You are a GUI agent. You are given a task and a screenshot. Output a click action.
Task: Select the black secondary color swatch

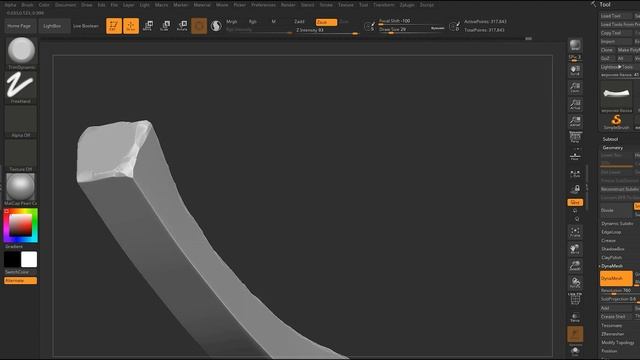point(12,260)
